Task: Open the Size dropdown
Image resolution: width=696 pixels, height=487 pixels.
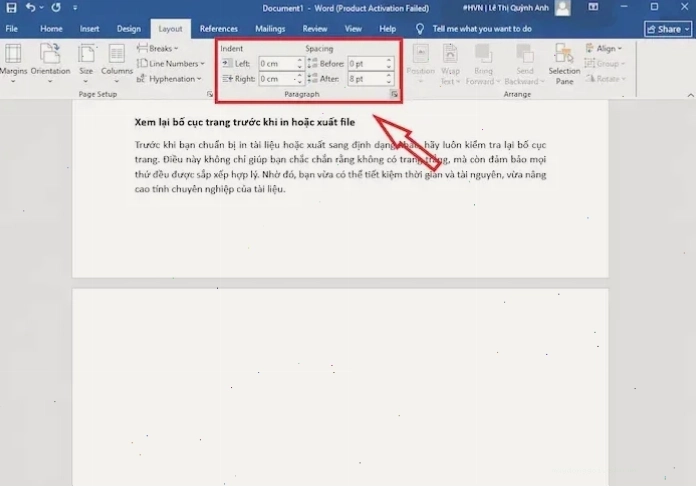Action: (86, 63)
